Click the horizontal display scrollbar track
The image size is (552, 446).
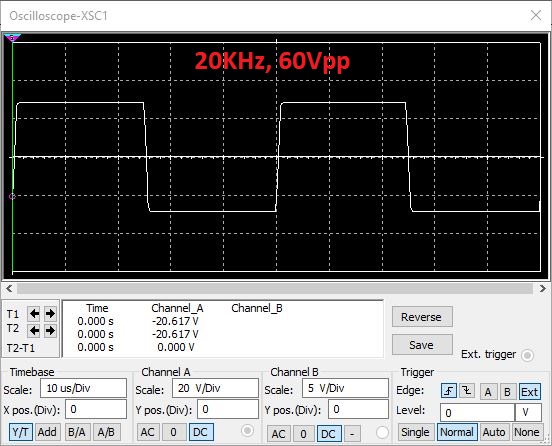[275, 289]
